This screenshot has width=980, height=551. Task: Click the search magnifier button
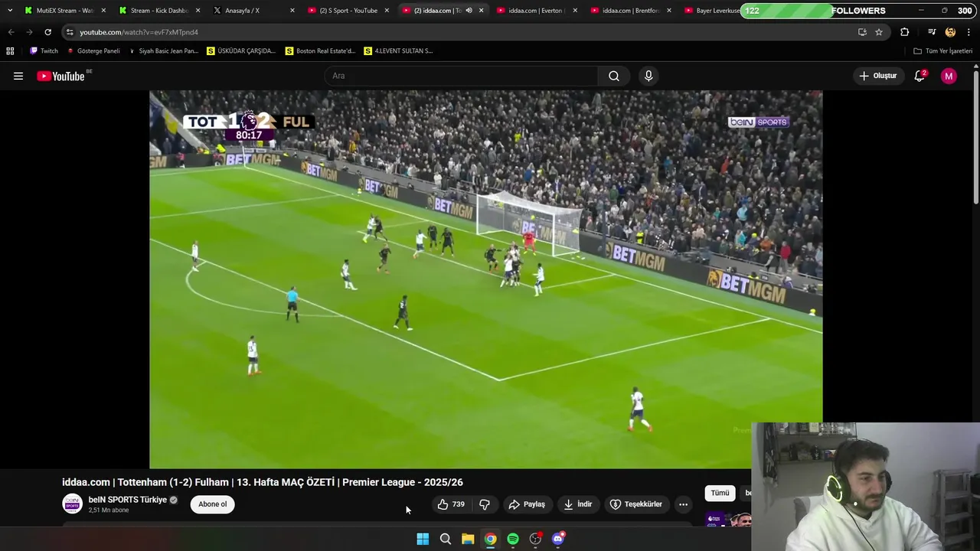(614, 76)
